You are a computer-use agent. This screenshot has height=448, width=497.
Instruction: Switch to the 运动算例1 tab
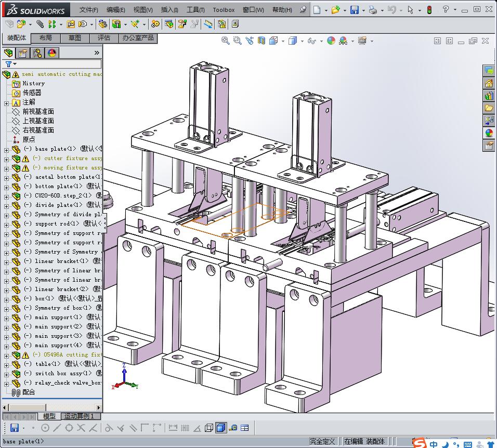pos(79,416)
